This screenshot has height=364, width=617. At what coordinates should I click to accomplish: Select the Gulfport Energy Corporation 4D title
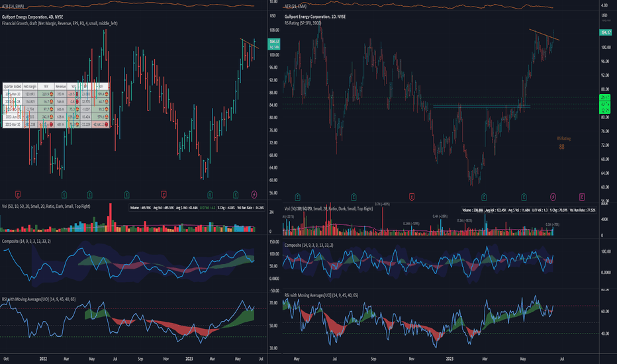pos(32,17)
